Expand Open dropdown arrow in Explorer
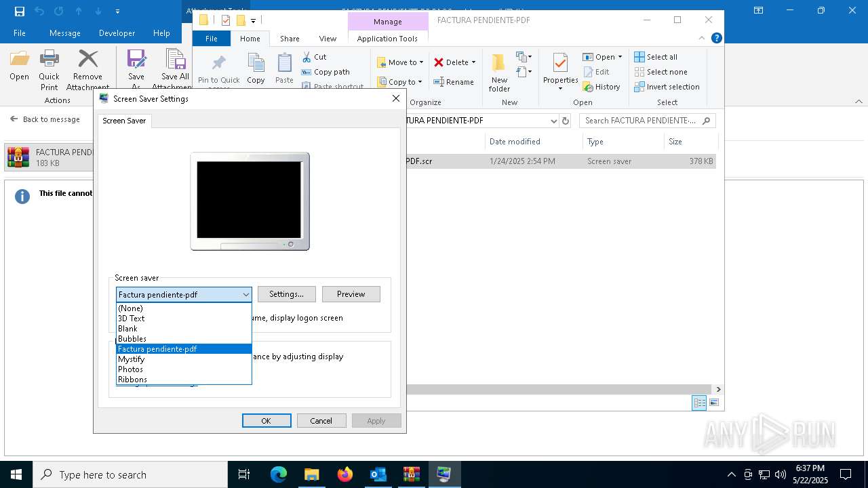The height and width of the screenshot is (488, 868). pos(620,57)
